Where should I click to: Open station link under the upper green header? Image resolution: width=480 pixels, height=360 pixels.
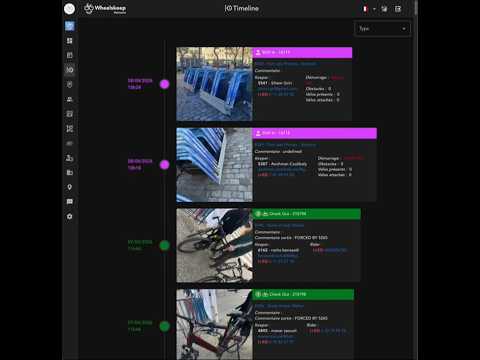coord(279,226)
